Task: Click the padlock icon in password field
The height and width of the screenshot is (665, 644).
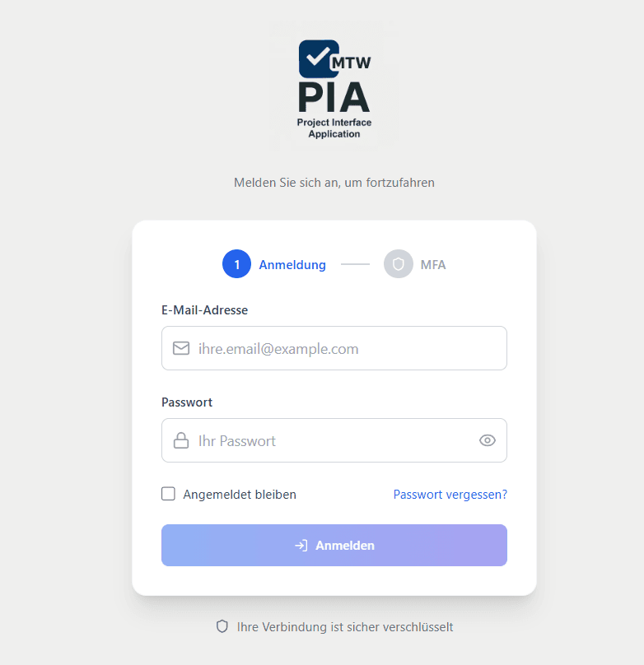Action: [x=181, y=440]
